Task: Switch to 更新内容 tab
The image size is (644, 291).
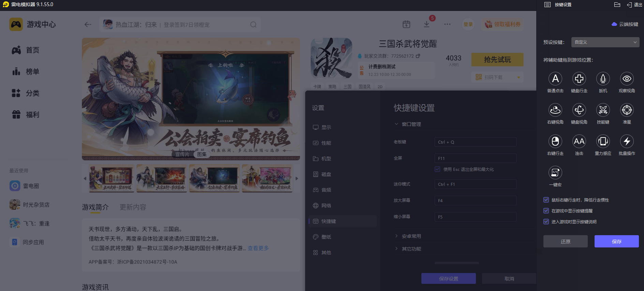Action: [133, 207]
